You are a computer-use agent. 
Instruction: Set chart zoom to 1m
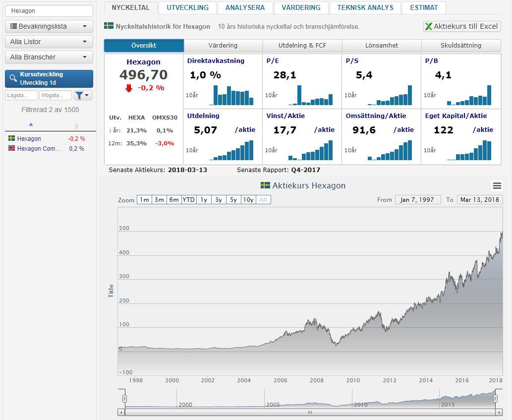pyautogui.click(x=144, y=199)
